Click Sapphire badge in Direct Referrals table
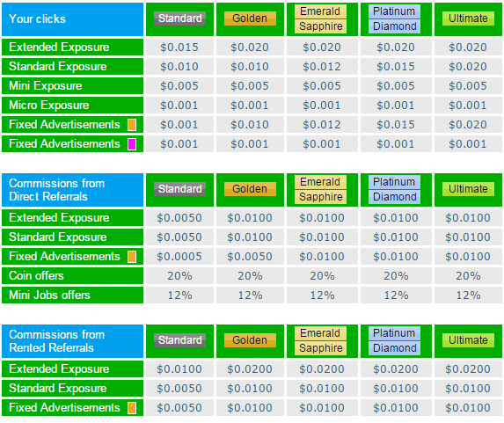504x423 pixels. [x=320, y=197]
